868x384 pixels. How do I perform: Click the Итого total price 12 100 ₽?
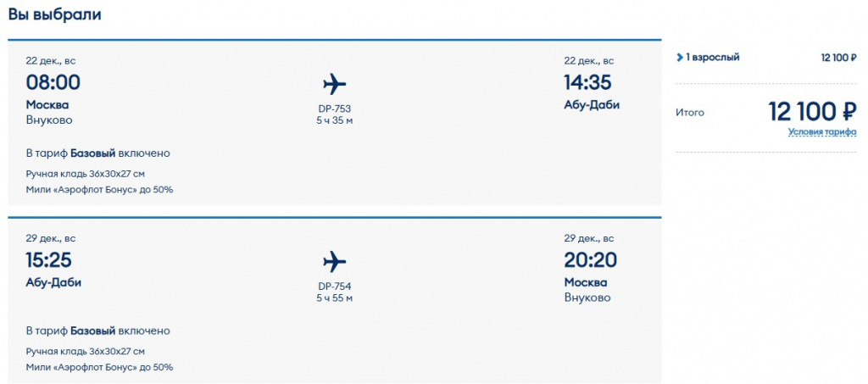pyautogui.click(x=812, y=111)
